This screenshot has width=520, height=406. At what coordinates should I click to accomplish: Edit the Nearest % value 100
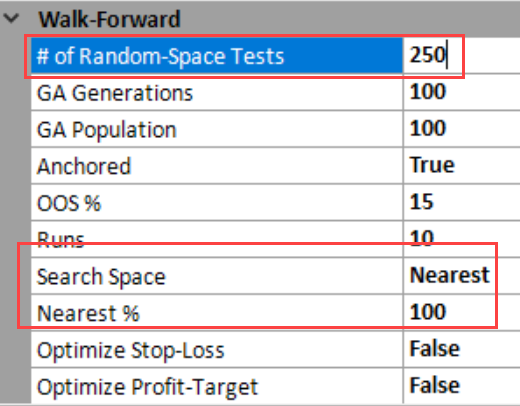tap(462, 313)
